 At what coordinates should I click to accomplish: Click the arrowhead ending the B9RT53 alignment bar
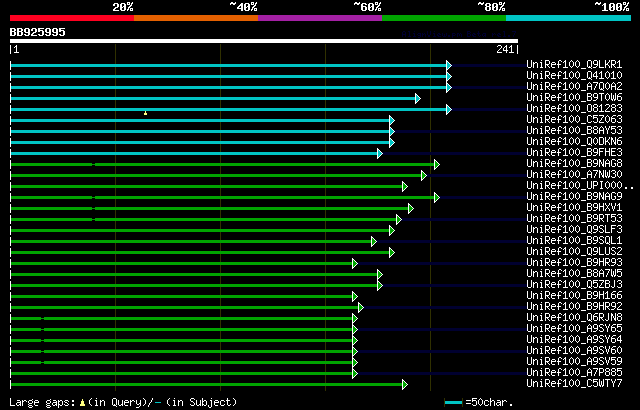point(399,219)
